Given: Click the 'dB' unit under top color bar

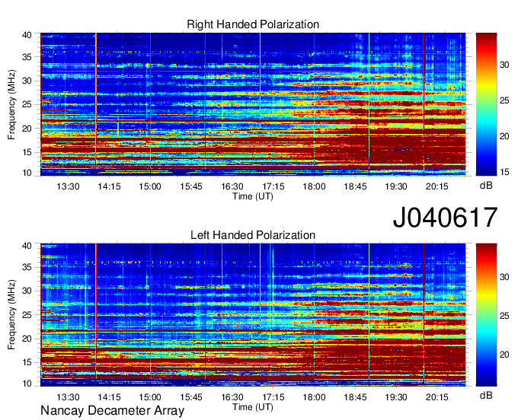Looking at the screenshot, I should pyautogui.click(x=486, y=186).
